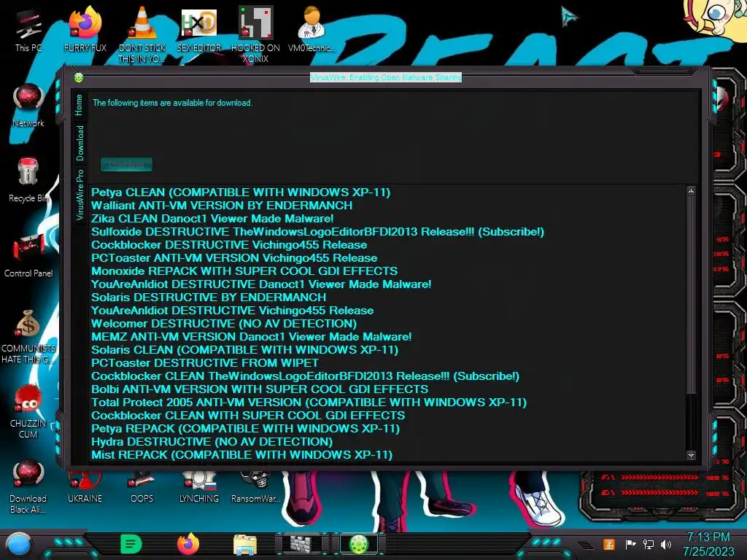Image resolution: width=747 pixels, height=560 pixels.
Task: Select Zika CLEAN Danoct1 entry
Action: click(x=212, y=219)
